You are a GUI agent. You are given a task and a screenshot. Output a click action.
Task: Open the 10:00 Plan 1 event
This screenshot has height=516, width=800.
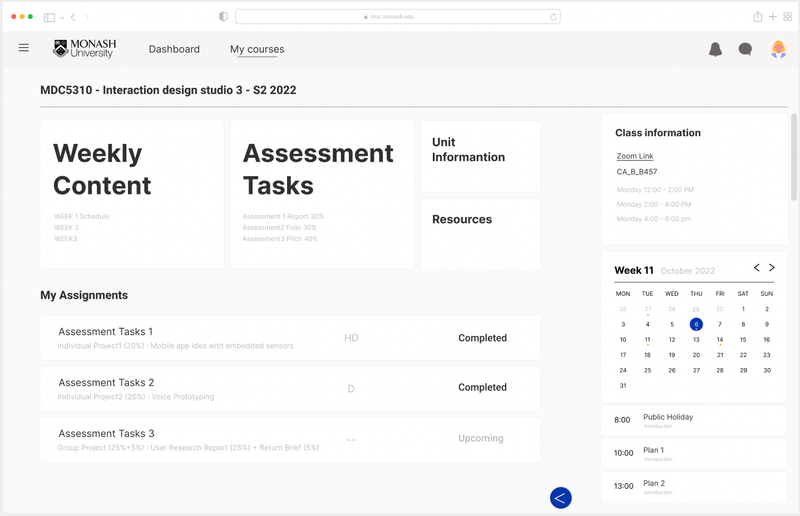(694, 454)
